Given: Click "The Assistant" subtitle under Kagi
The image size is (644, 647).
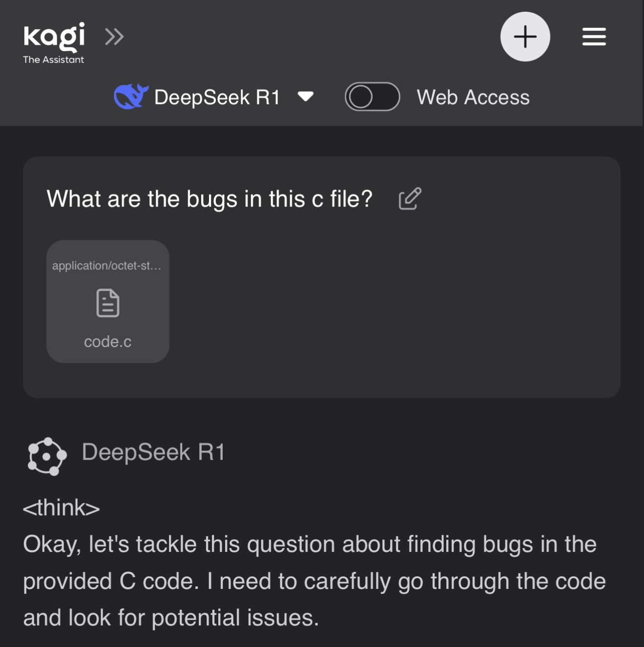Looking at the screenshot, I should 54,60.
